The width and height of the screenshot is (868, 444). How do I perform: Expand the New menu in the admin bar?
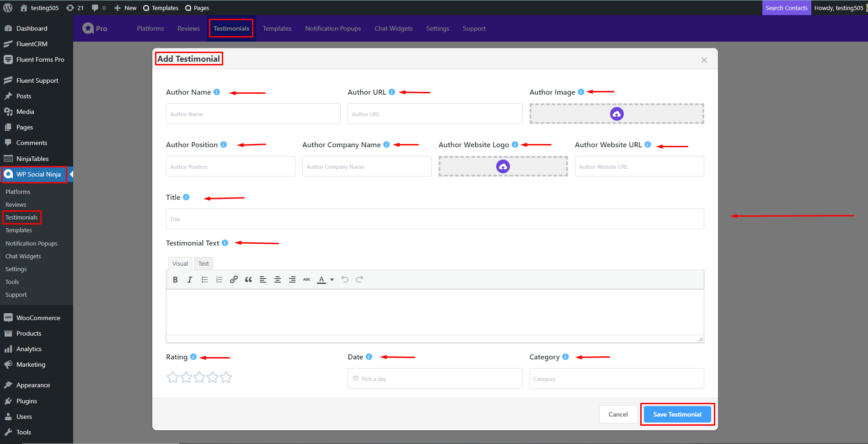pos(125,8)
